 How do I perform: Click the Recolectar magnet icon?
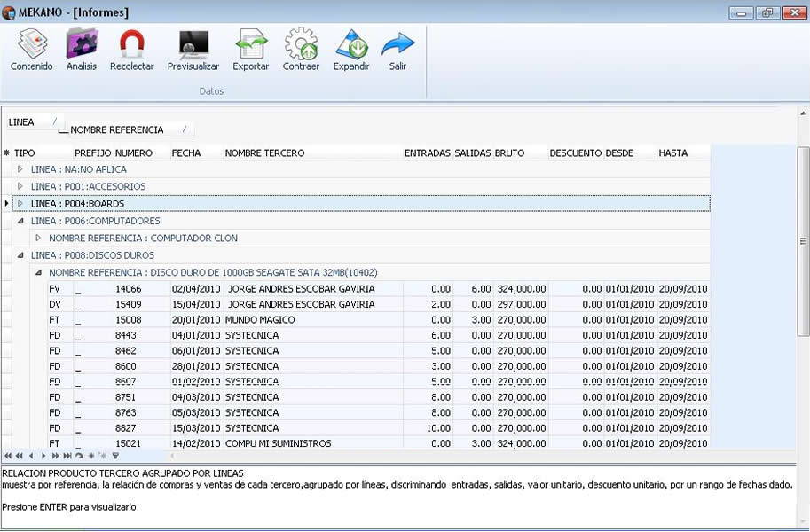pyautogui.click(x=131, y=51)
